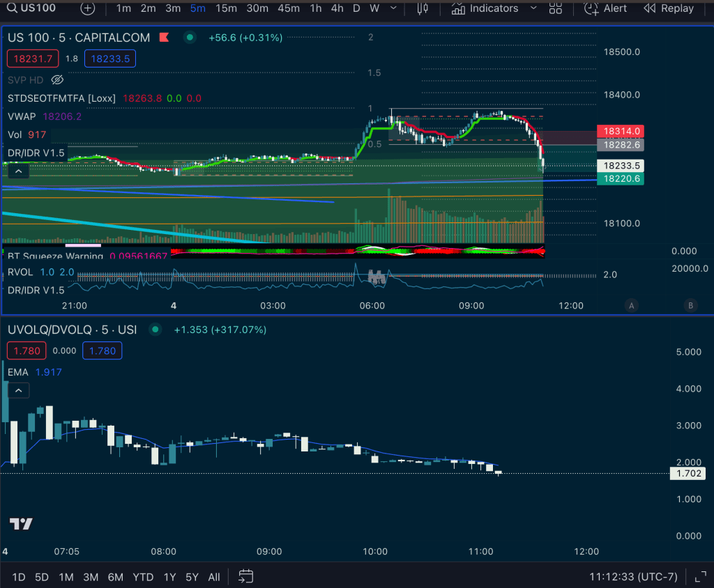This screenshot has height=588, width=714.
Task: Click the fullscreen icon in the bottom-right corner
Action: pos(699,576)
